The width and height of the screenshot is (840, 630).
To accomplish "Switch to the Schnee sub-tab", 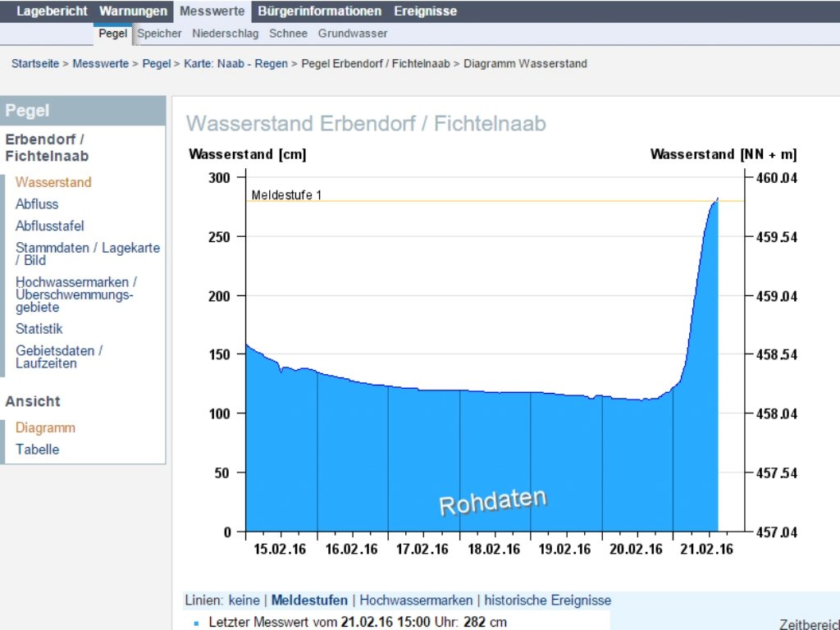I will pyautogui.click(x=288, y=33).
